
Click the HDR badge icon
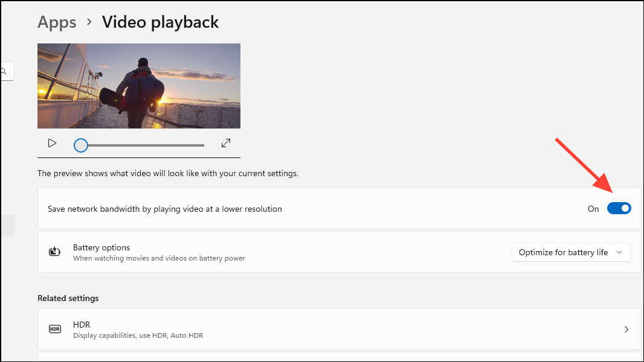pyautogui.click(x=54, y=329)
